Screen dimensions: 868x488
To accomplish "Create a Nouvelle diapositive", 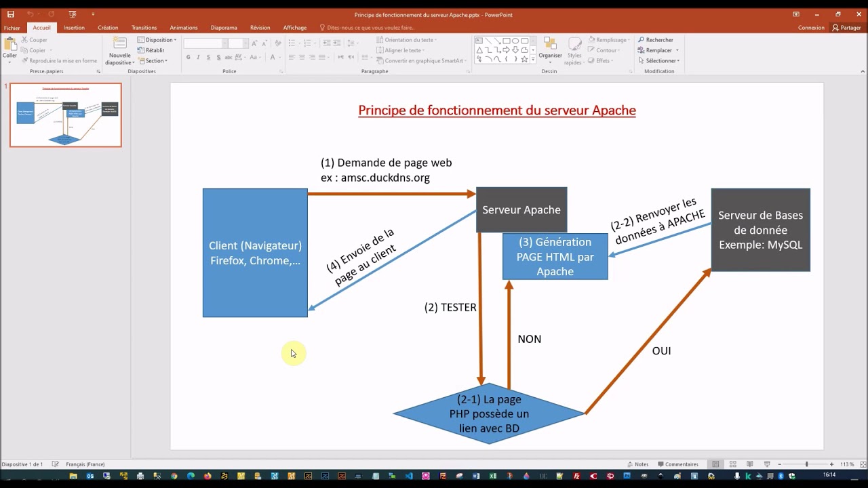I will 120,51.
